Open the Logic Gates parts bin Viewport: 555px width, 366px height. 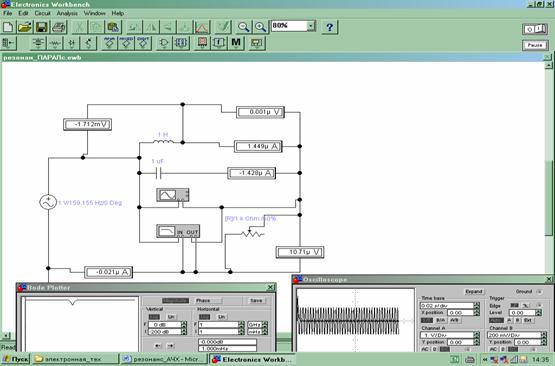click(x=164, y=43)
